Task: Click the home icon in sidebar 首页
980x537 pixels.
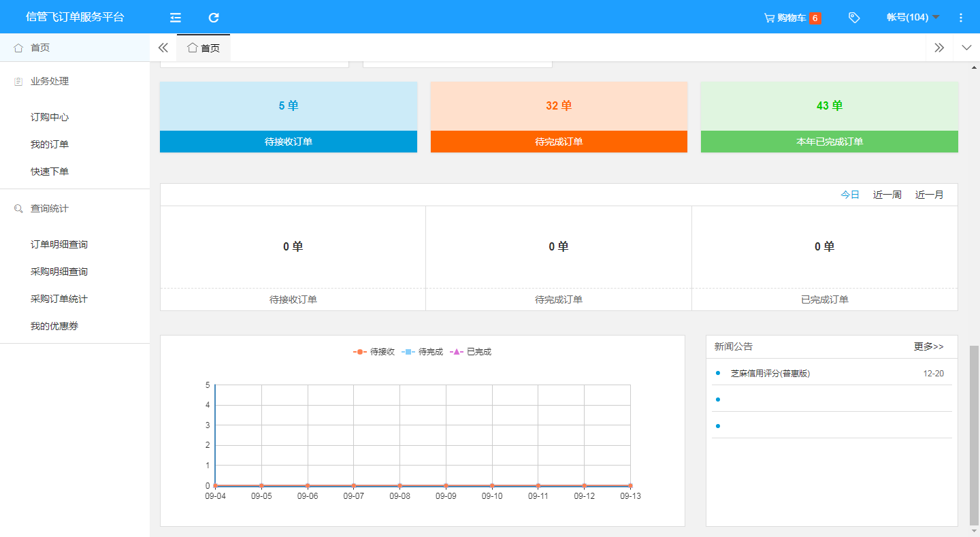Action: [x=18, y=48]
